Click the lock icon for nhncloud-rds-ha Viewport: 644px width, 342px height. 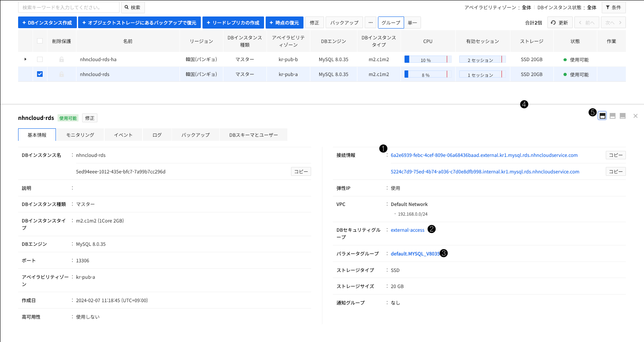[62, 59]
